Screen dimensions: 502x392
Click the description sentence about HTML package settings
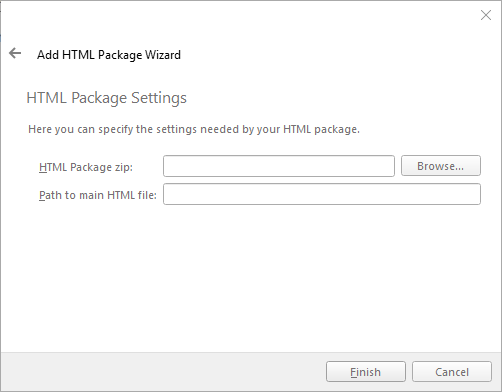[x=194, y=129]
